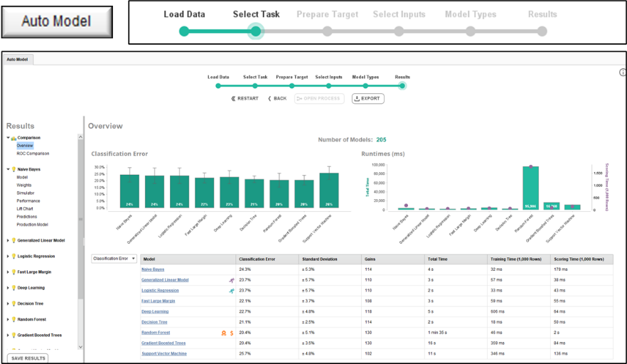Sort by Gains column header

(x=392, y=259)
